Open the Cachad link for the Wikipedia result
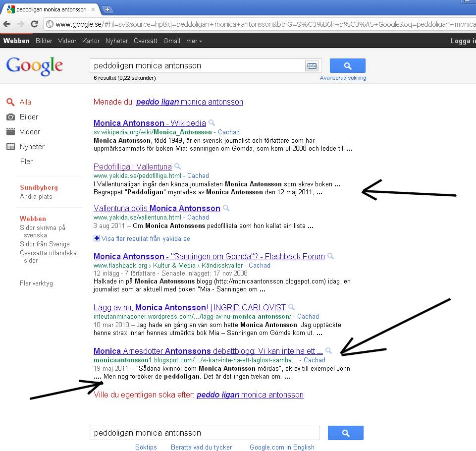This screenshot has height=451, width=476. tap(229, 132)
